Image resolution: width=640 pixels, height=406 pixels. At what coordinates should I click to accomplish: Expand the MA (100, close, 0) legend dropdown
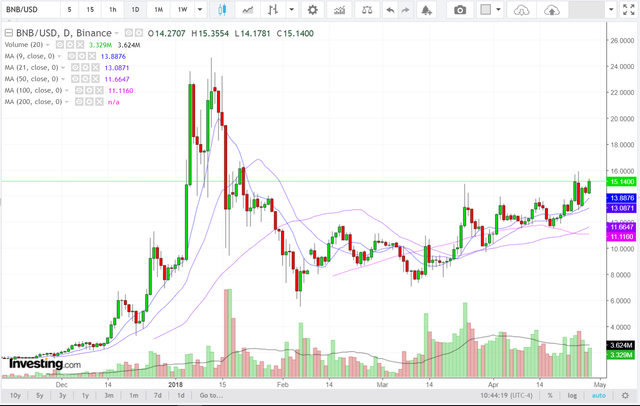click(67, 91)
